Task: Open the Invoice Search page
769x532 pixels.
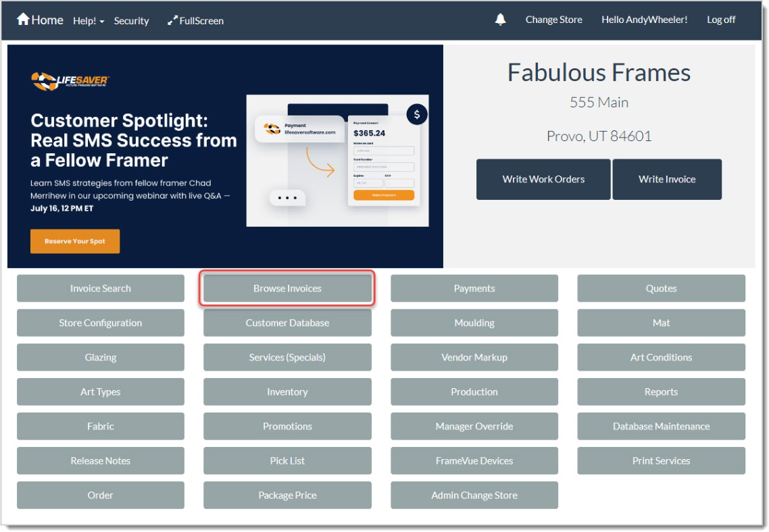Action: (101, 288)
